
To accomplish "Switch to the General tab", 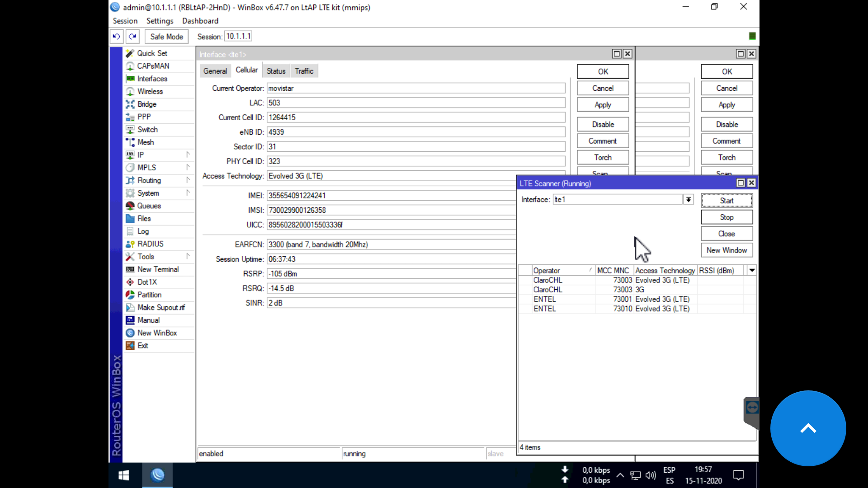I will point(215,71).
